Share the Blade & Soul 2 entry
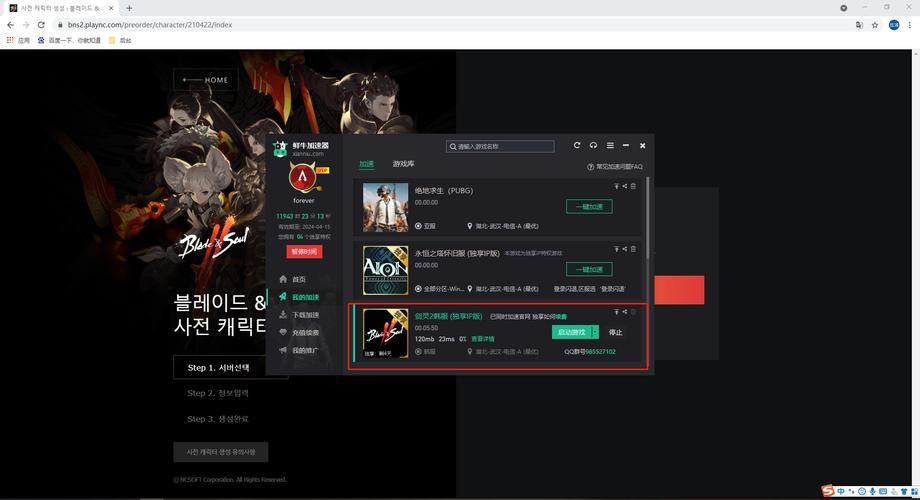Screen dimensions: 920x500 point(625,312)
